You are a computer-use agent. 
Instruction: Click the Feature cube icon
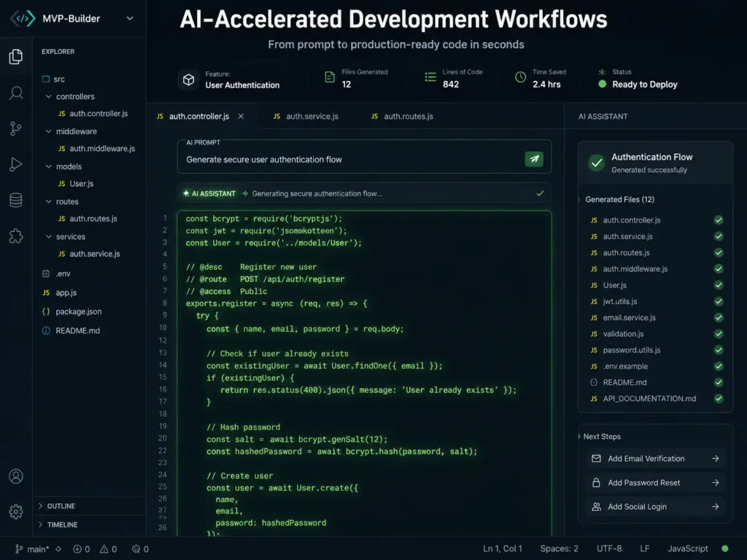point(189,79)
